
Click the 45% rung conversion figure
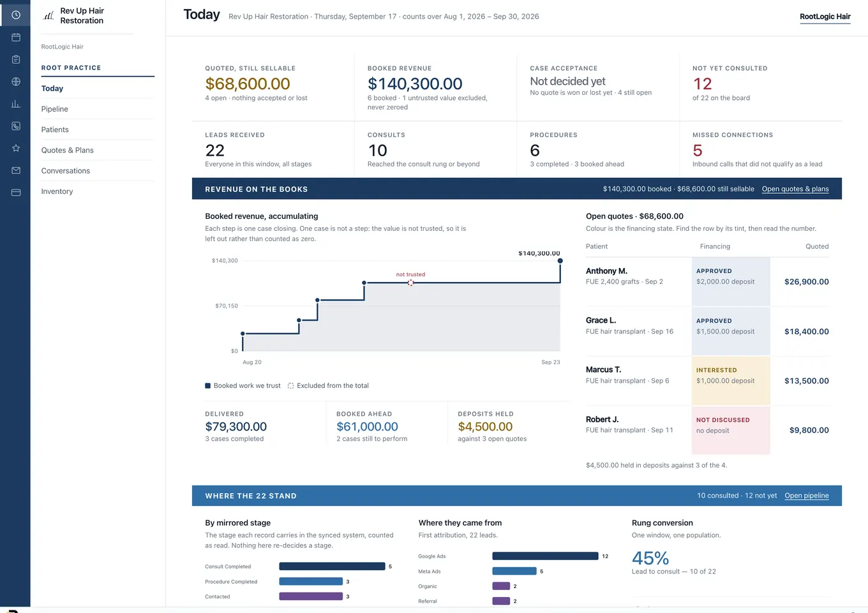pos(650,558)
